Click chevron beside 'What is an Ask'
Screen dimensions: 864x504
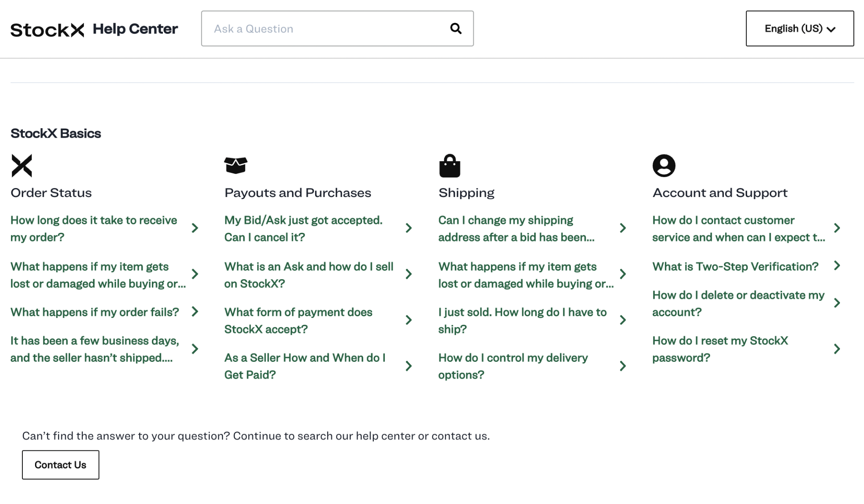pos(409,274)
